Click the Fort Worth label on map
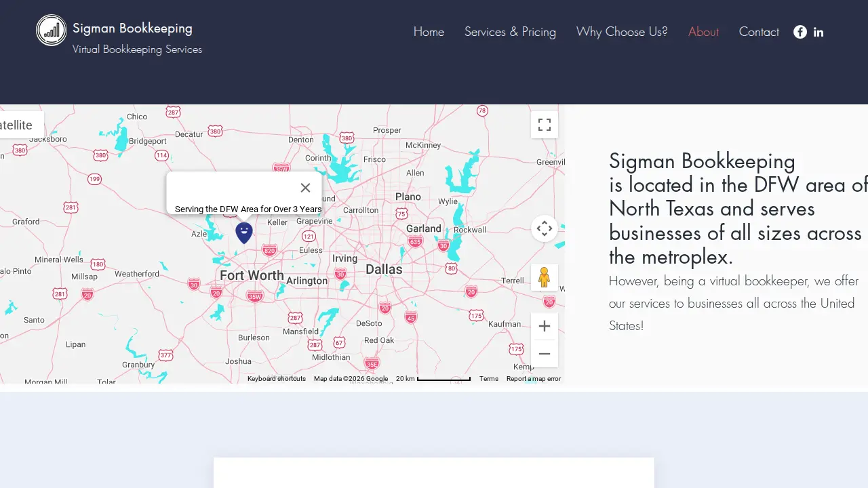Viewport: 868px width, 488px height. [x=252, y=275]
